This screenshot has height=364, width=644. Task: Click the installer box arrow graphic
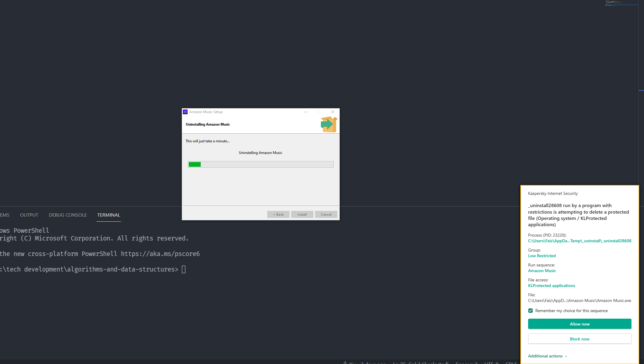[x=329, y=124]
